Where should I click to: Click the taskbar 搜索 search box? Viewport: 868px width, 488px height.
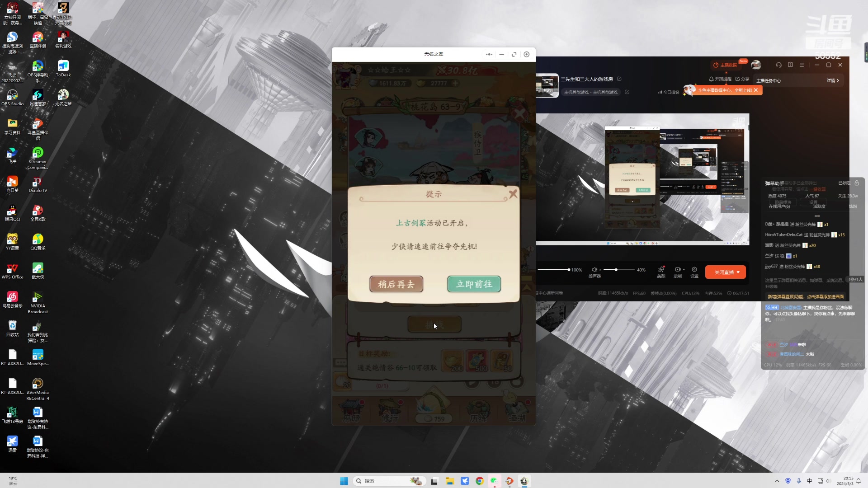[390, 481]
